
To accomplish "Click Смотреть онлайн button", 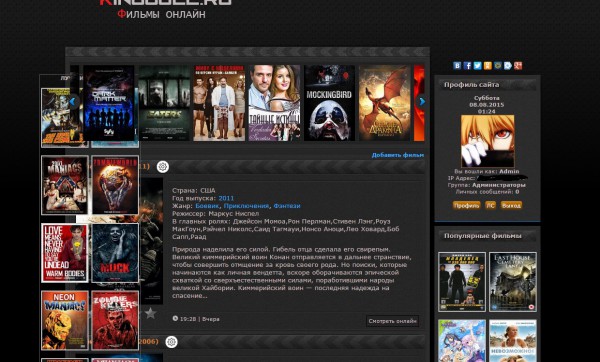I will [392, 321].
